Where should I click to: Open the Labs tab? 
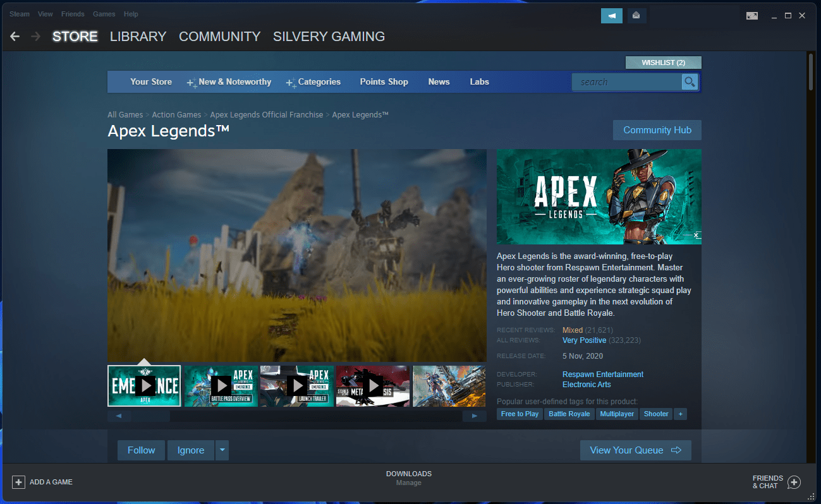[480, 82]
